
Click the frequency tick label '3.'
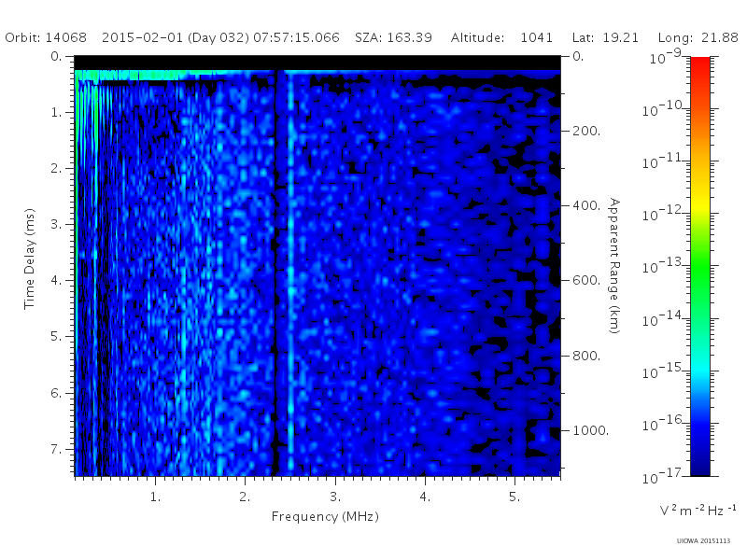coord(335,497)
